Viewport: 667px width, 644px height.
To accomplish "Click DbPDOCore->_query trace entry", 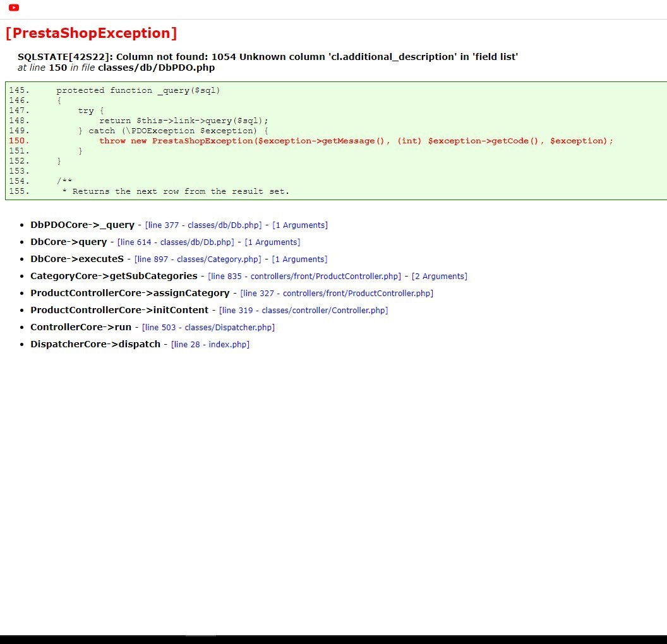I will 82,224.
